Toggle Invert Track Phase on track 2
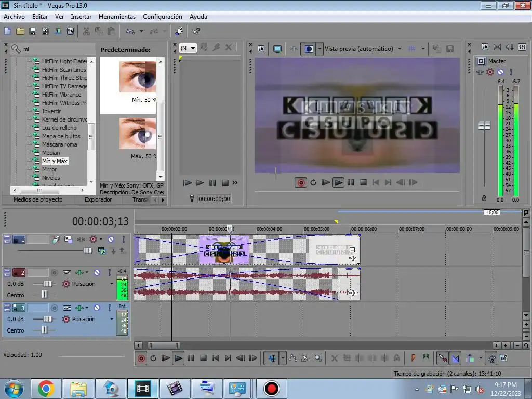 point(67,272)
